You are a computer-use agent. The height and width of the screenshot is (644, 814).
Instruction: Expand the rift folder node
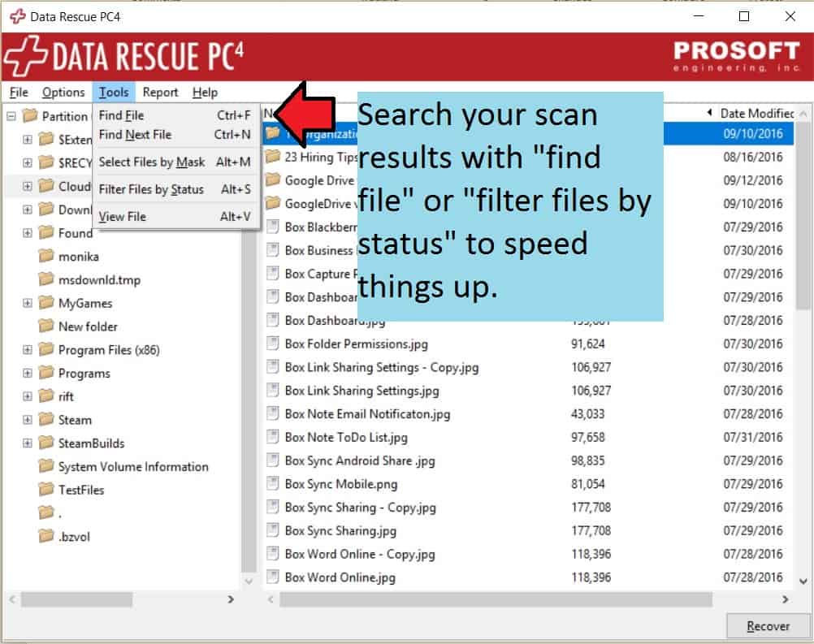[28, 396]
